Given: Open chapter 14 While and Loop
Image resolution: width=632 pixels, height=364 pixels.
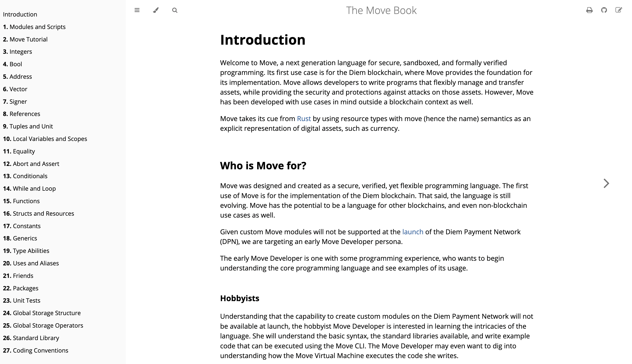Looking at the screenshot, I should point(29,189).
